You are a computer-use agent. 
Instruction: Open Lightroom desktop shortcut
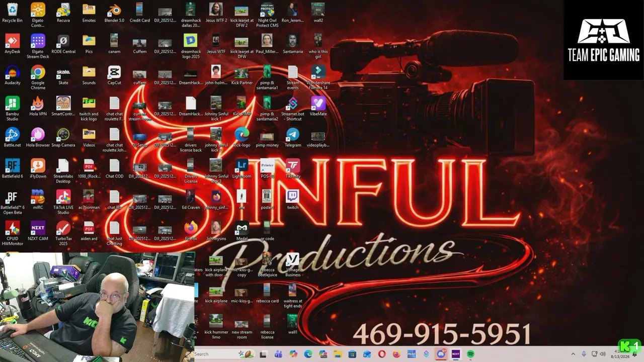point(242,169)
